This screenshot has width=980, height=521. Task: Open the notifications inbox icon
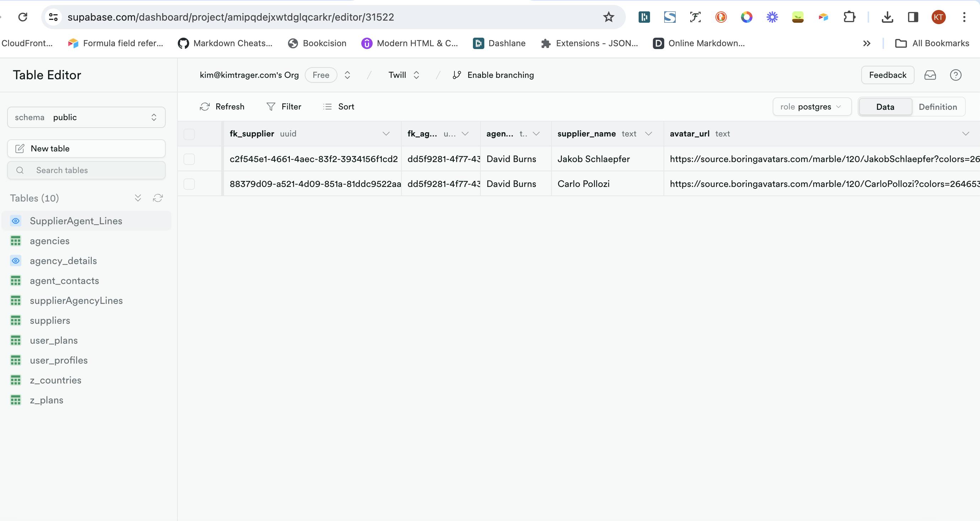[930, 75]
